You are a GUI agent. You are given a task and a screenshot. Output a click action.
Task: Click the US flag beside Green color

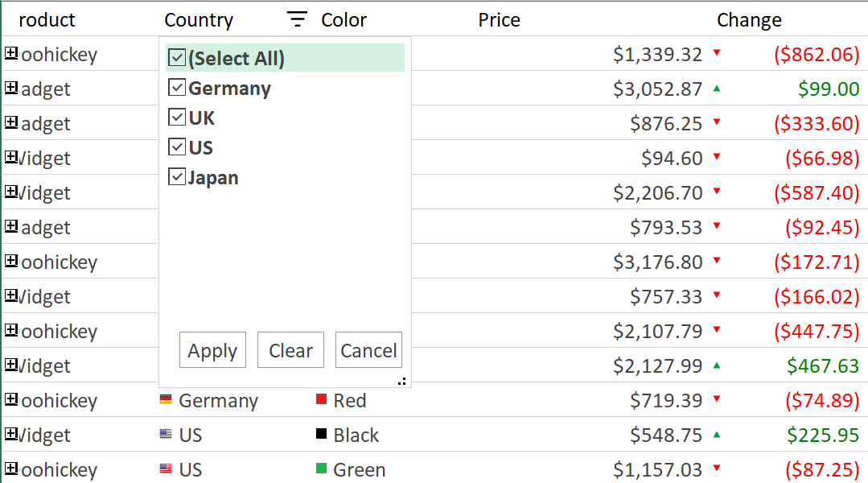[166, 469]
